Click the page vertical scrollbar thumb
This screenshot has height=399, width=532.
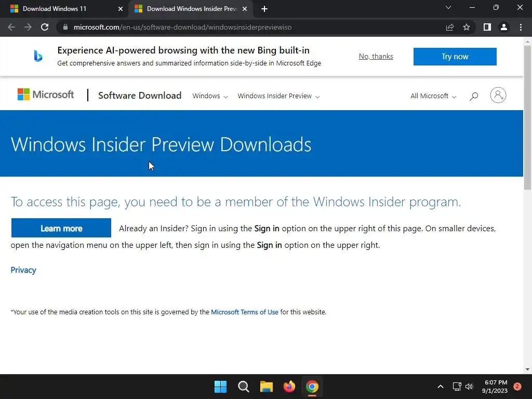point(527,117)
